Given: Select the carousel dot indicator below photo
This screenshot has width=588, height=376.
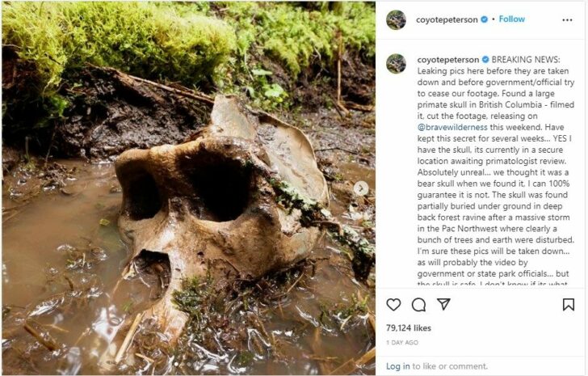Looking at the screenshot, I should click(176, 364).
